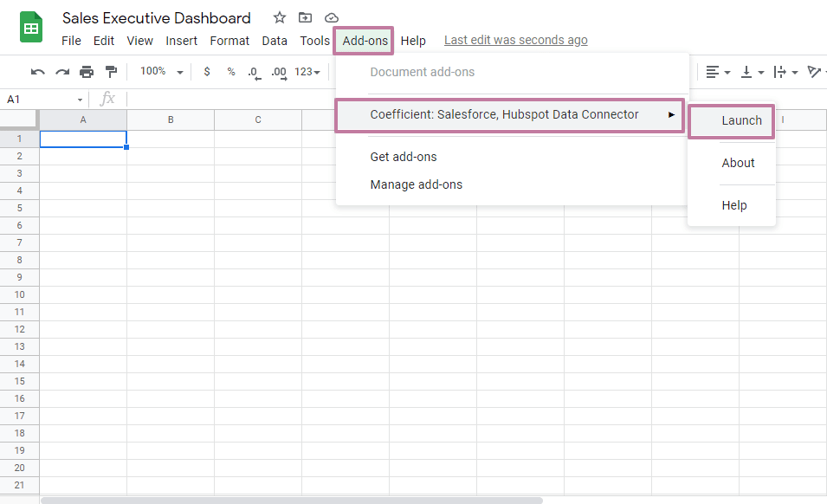Select Coefficient: Salesforce, Hubspot Data Connector
The height and width of the screenshot is (504, 827).
[509, 115]
